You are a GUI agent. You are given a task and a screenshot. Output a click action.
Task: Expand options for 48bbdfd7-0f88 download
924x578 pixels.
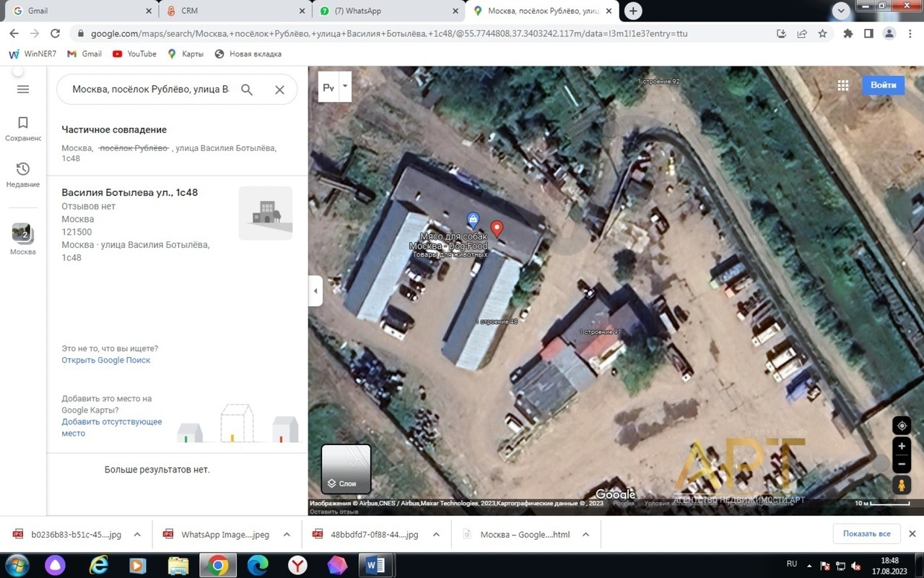436,535
